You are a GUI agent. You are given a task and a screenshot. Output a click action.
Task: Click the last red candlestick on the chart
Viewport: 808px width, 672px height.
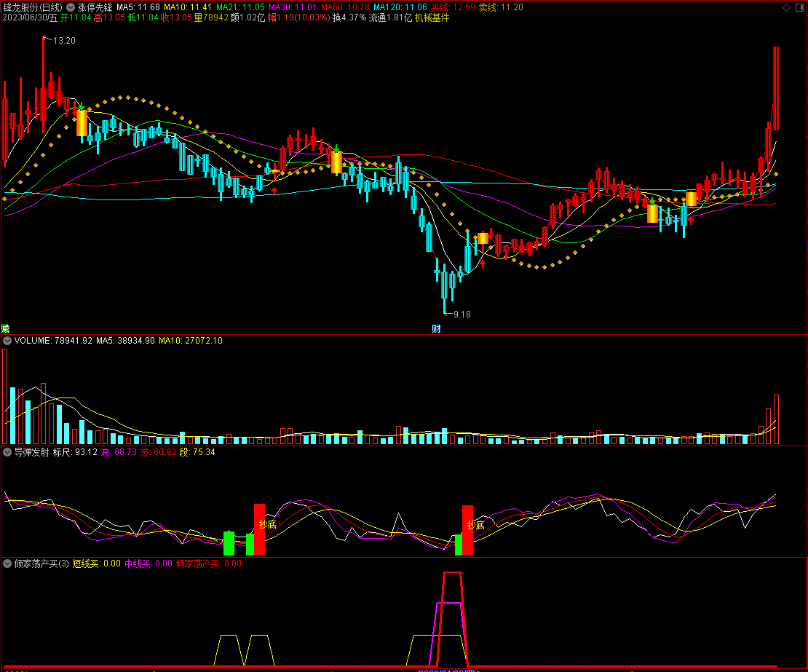776,87
